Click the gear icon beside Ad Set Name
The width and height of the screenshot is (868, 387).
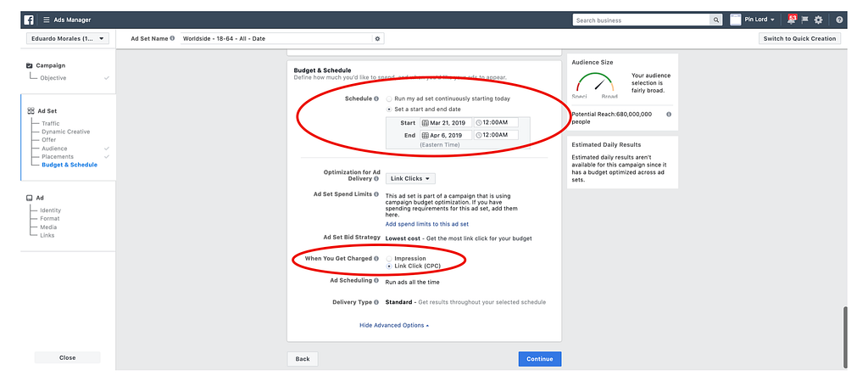377,39
